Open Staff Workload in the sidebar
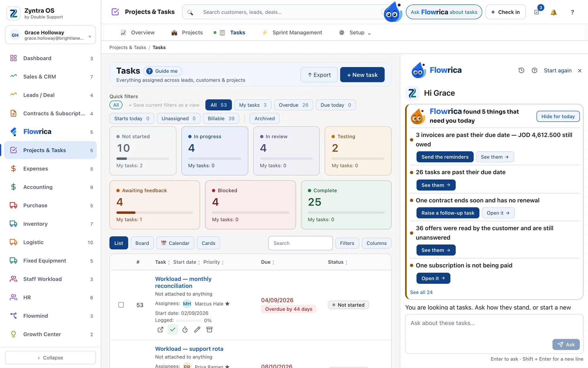Screen dimensions: 588x368 coord(51,279)
